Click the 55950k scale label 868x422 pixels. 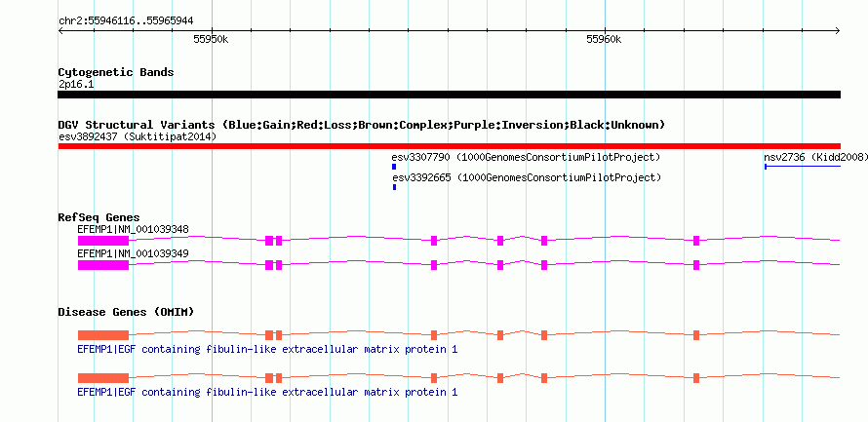(211, 39)
